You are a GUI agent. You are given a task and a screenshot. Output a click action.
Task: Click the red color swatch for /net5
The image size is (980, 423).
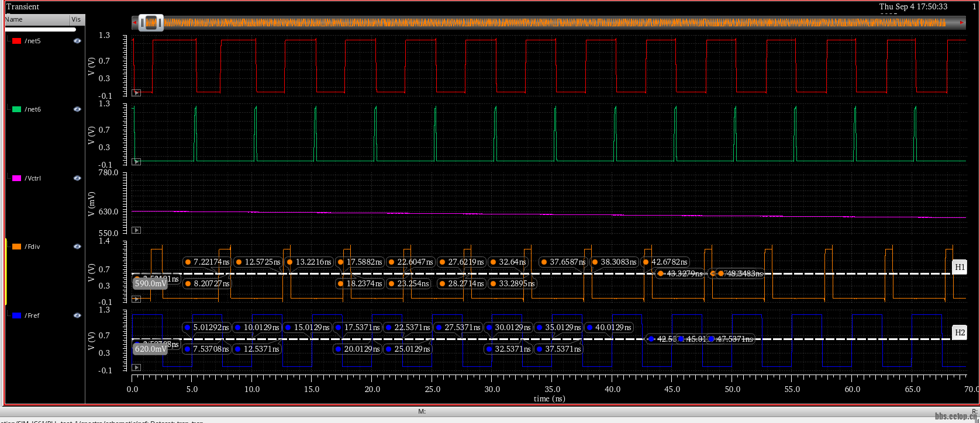(16, 41)
